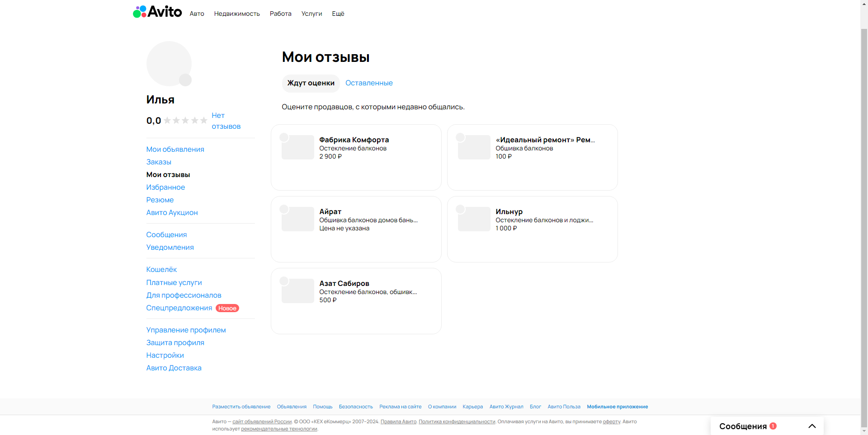The width and height of the screenshot is (868, 435).
Task: Open Резюме in sidebar
Action: pyautogui.click(x=160, y=200)
